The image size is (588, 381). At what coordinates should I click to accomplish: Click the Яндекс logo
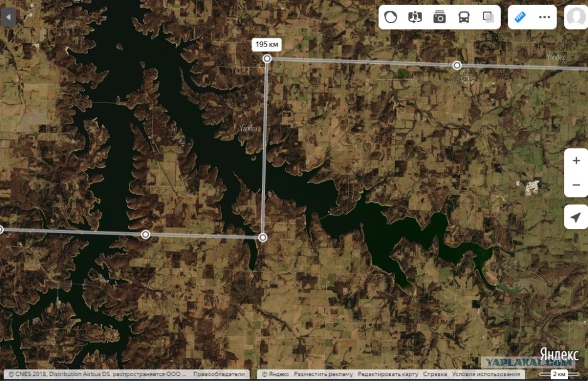[559, 355]
